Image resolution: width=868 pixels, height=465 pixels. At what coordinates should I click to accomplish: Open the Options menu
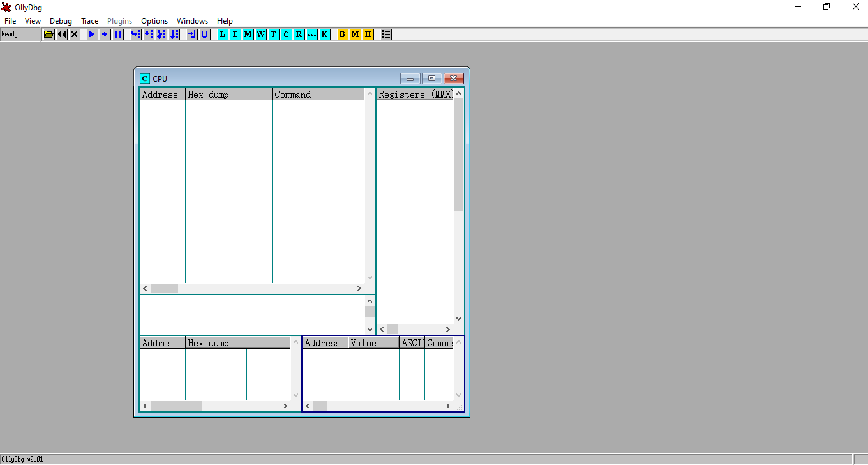click(x=154, y=21)
